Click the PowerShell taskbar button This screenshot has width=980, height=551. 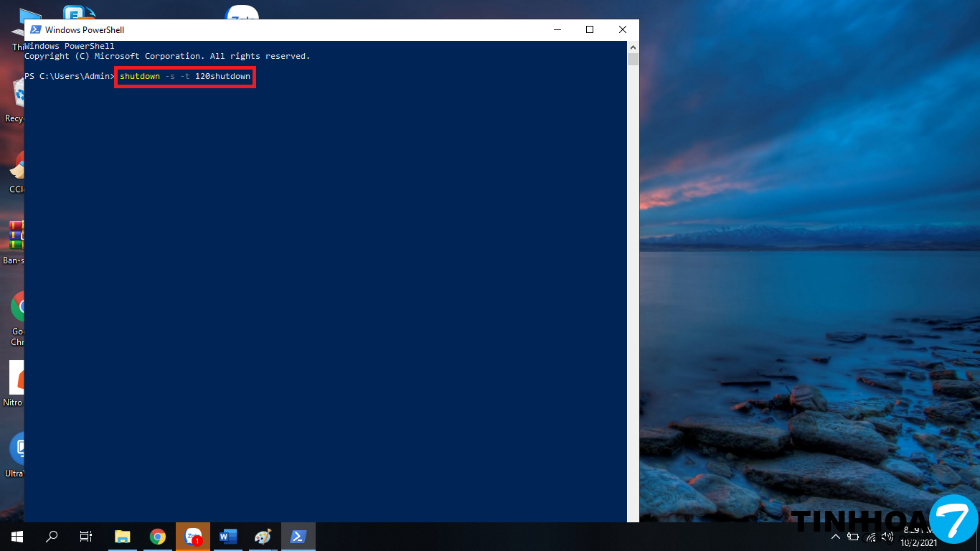click(x=298, y=536)
